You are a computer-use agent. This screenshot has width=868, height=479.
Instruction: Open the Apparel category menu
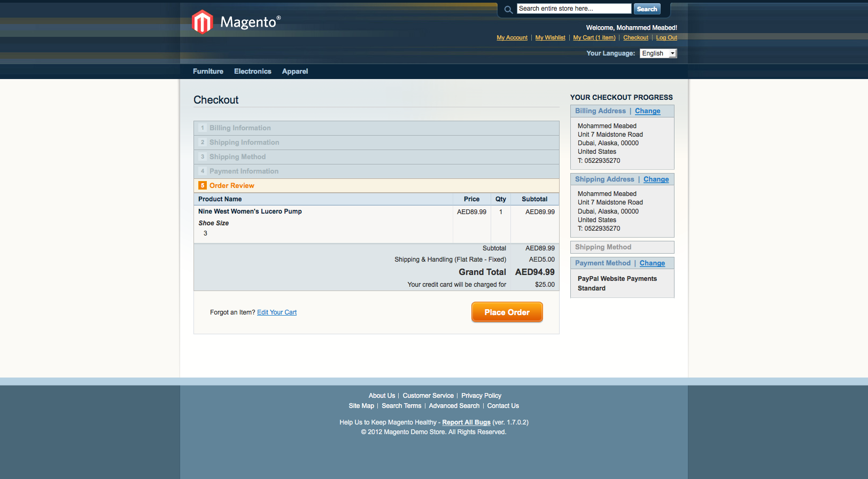[295, 72]
